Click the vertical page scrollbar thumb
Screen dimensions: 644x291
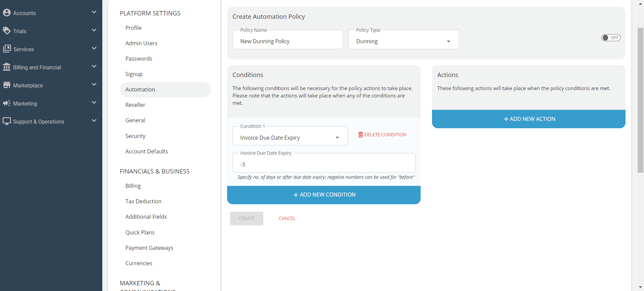click(640, 100)
